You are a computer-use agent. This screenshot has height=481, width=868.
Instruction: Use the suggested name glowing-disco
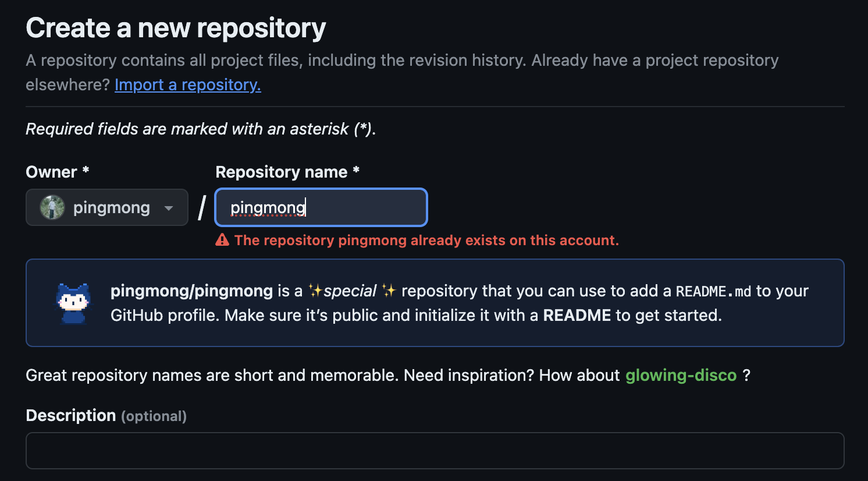click(x=681, y=375)
